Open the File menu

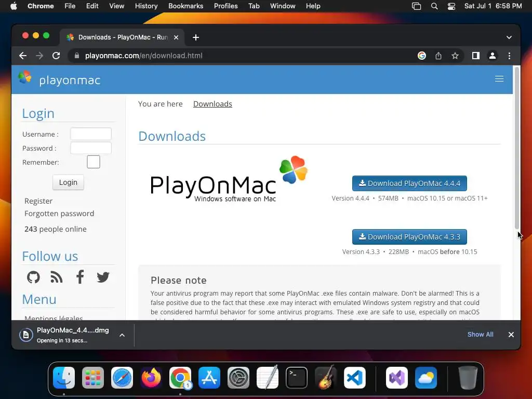tap(70, 6)
